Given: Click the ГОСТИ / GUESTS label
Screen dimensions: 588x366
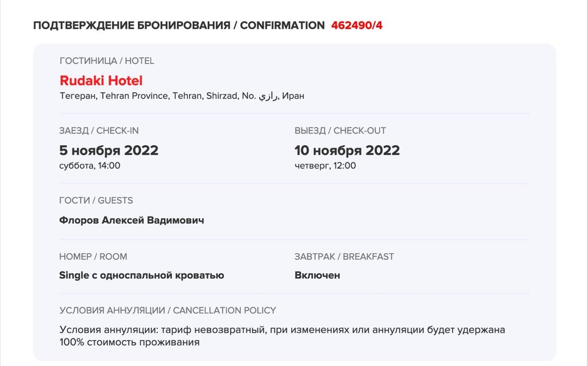Looking at the screenshot, I should click(96, 200).
